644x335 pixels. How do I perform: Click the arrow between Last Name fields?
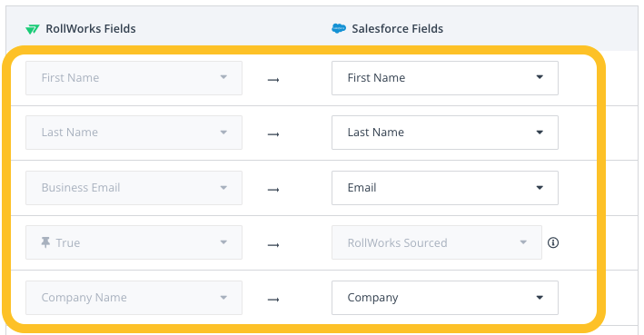pos(273,134)
